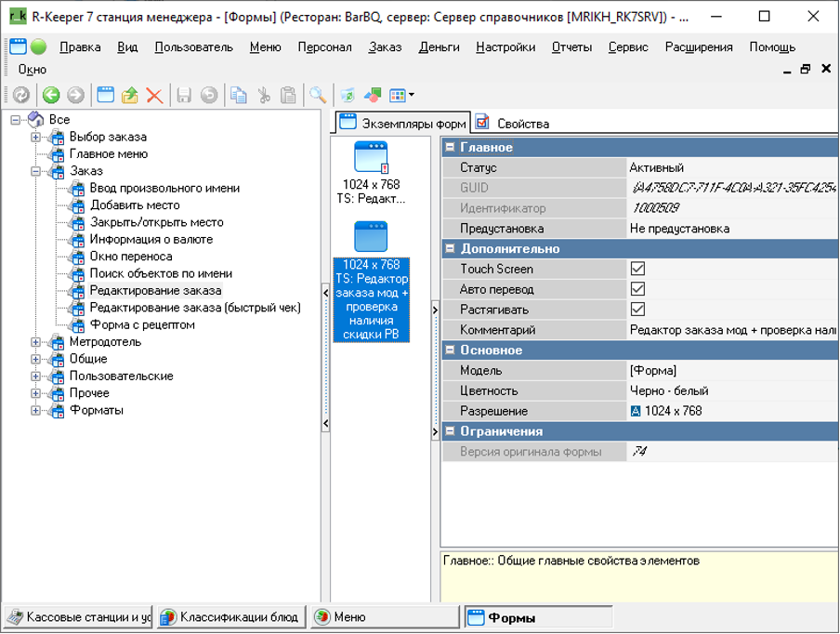Click the copy icon in the toolbar
Viewport: 840px width, 634px height.
[239, 95]
